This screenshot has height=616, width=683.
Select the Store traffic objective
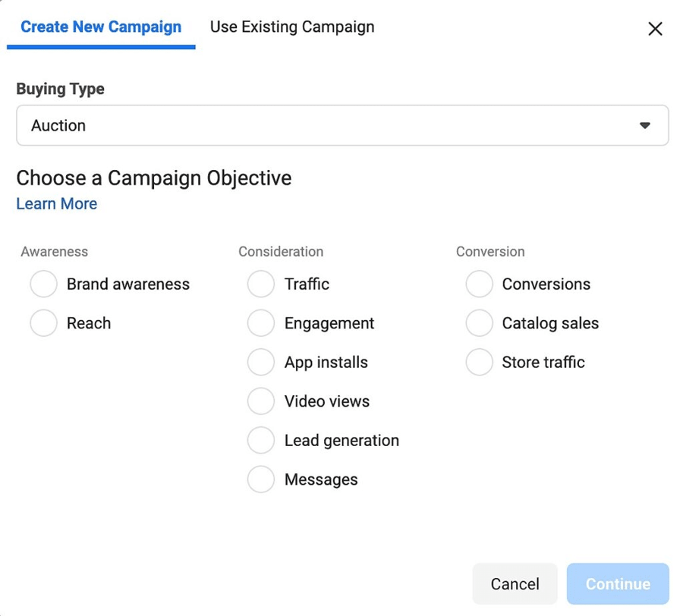point(480,362)
